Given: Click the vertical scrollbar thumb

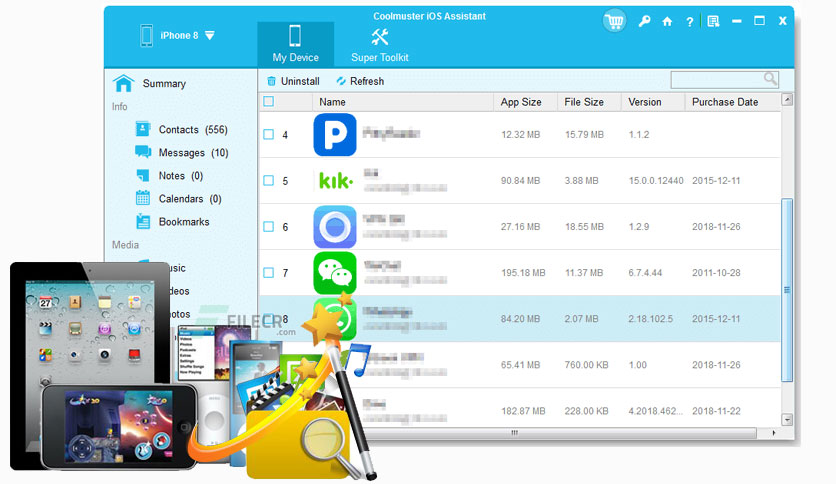Looking at the screenshot, I should [787, 290].
